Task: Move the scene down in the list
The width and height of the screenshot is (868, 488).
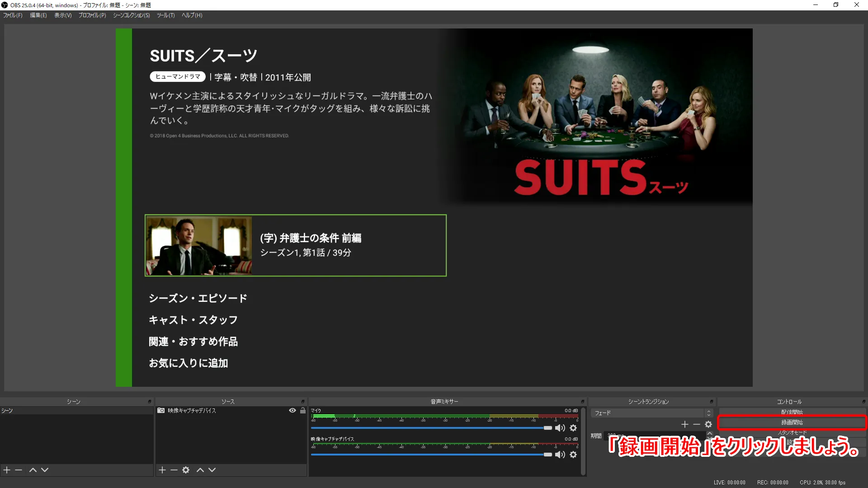Action: pyautogui.click(x=45, y=470)
